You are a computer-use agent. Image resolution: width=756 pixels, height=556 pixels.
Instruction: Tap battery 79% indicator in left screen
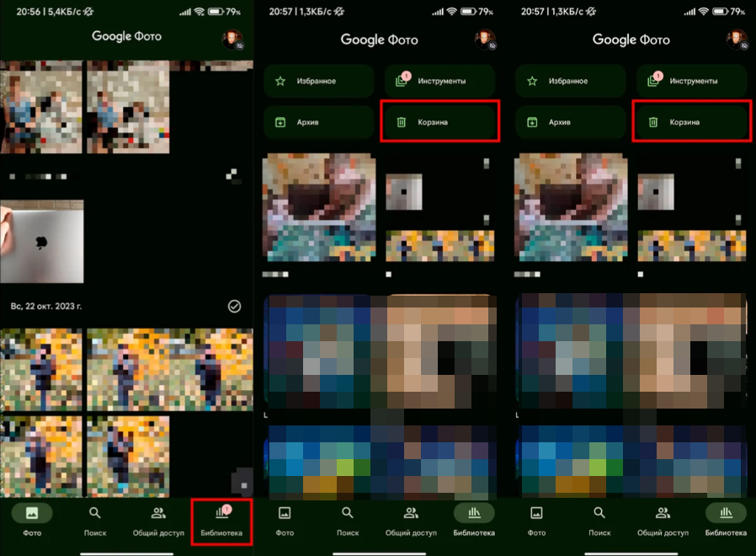224,12
